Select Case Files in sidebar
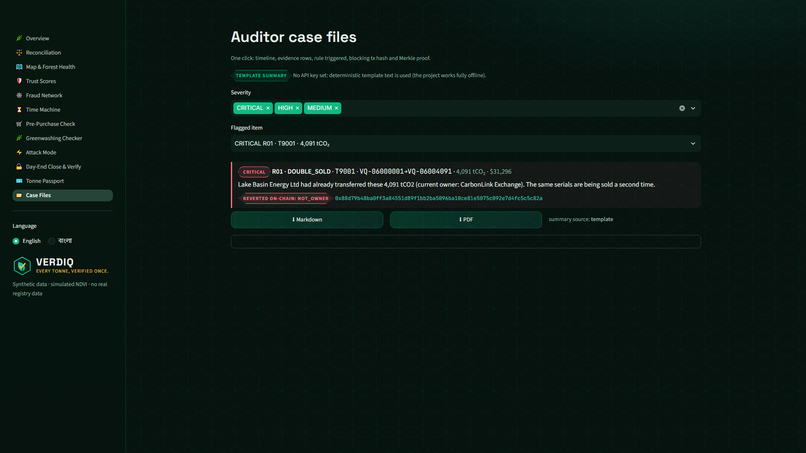 click(63, 195)
